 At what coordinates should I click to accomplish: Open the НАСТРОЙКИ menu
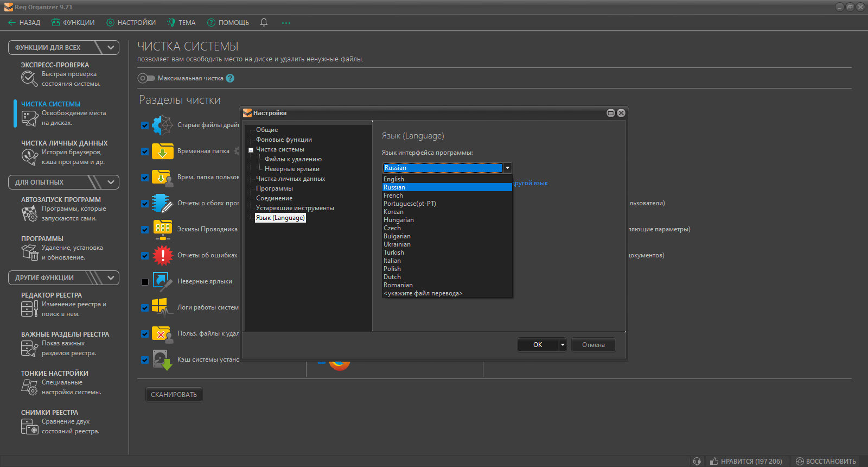pos(131,22)
